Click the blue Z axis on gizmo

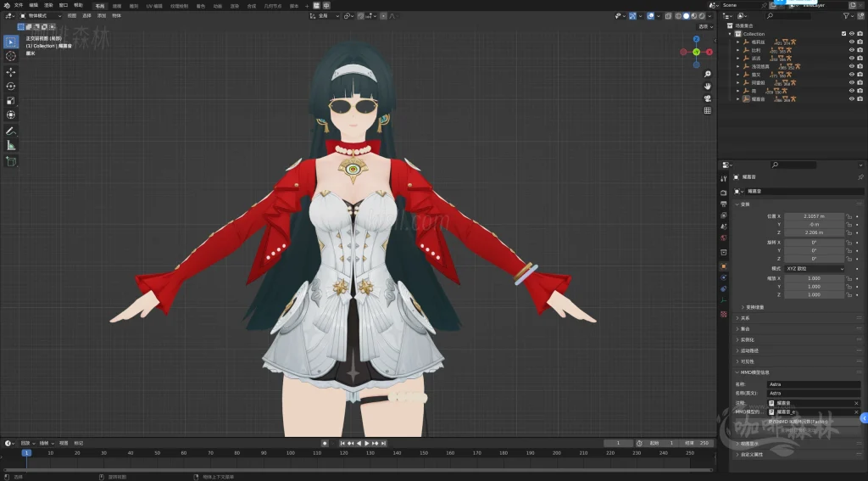(x=697, y=39)
